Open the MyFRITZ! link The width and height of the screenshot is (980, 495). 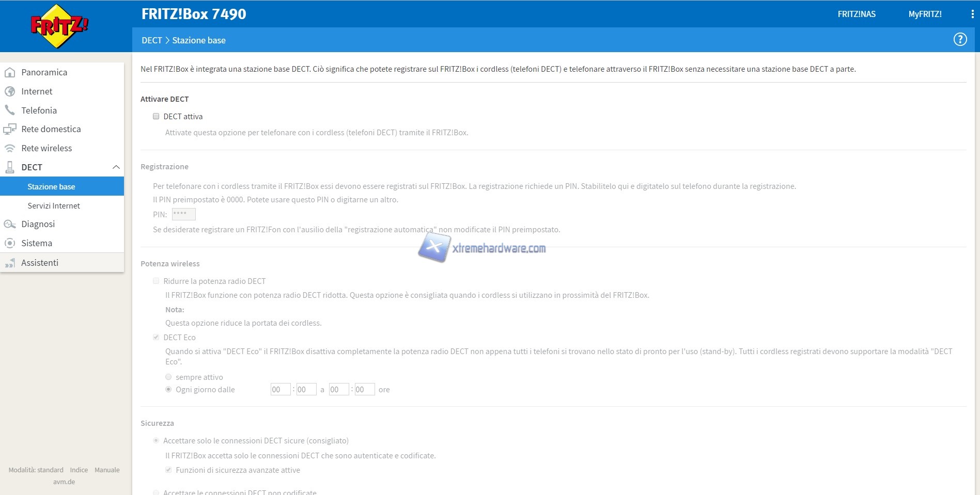coord(925,14)
